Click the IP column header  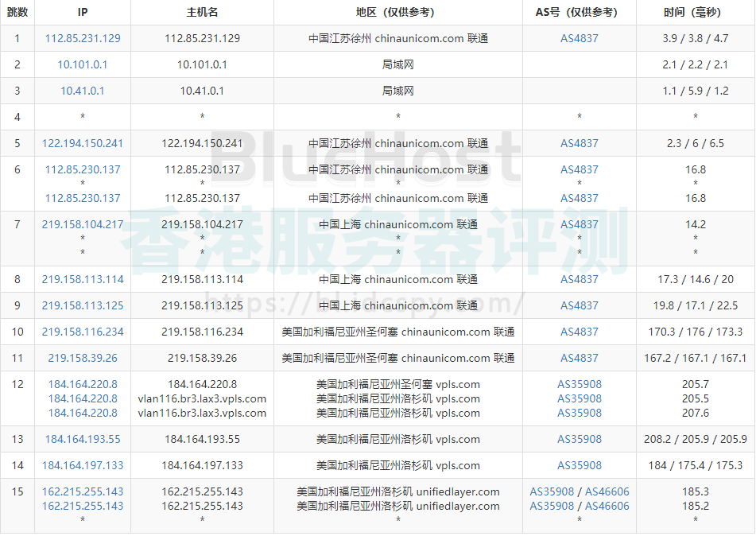(x=83, y=12)
